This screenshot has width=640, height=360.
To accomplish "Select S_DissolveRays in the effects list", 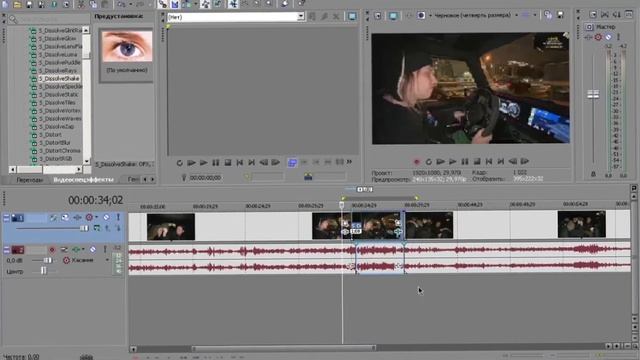I will pos(58,71).
